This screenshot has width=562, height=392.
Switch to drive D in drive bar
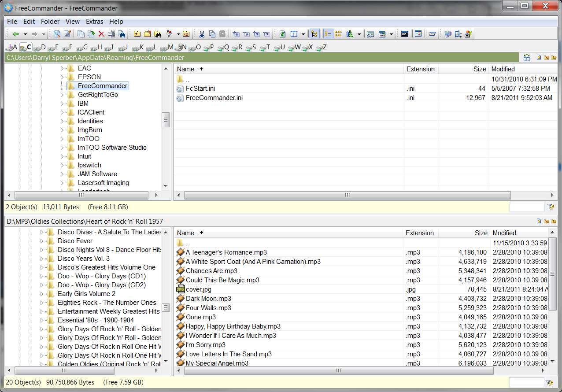pyautogui.click(x=39, y=47)
